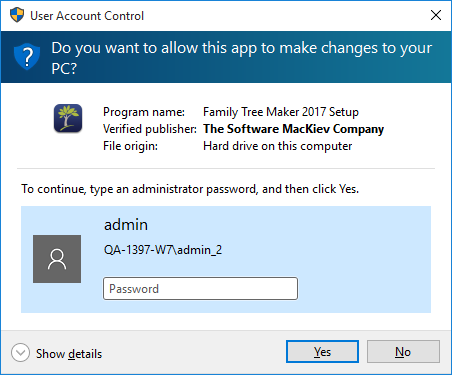453x376 pixels.
Task: Click the administrator password instruction text
Action: [190, 189]
